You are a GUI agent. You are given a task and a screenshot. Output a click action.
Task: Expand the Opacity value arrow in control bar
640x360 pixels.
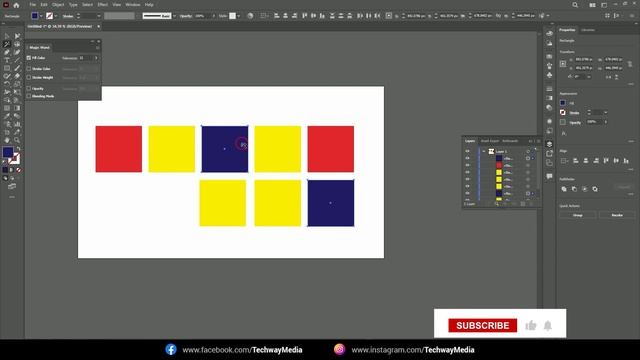[x=213, y=16]
